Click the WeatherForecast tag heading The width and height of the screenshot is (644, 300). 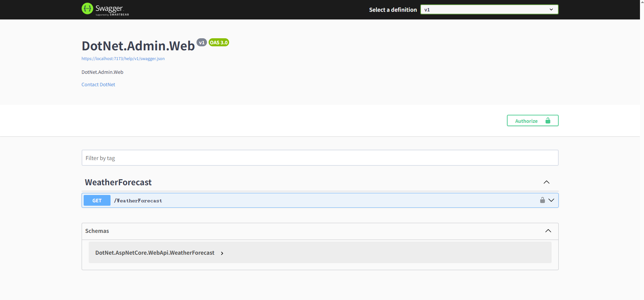118,182
